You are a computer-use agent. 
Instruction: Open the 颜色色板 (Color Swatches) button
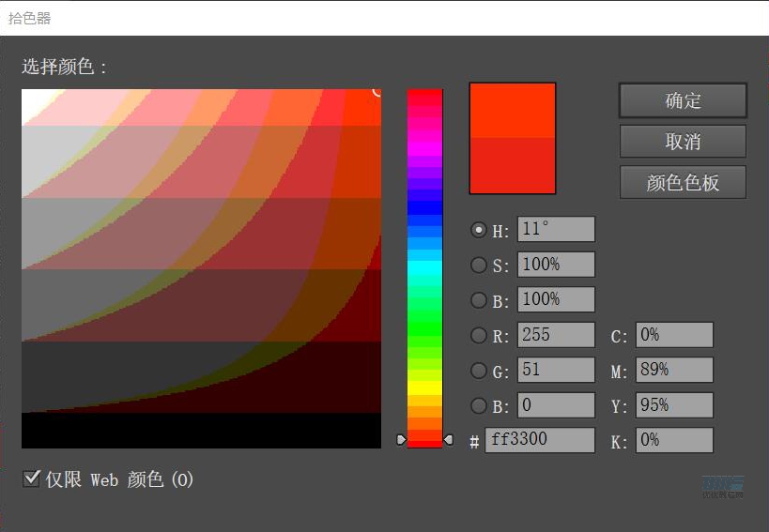click(683, 182)
